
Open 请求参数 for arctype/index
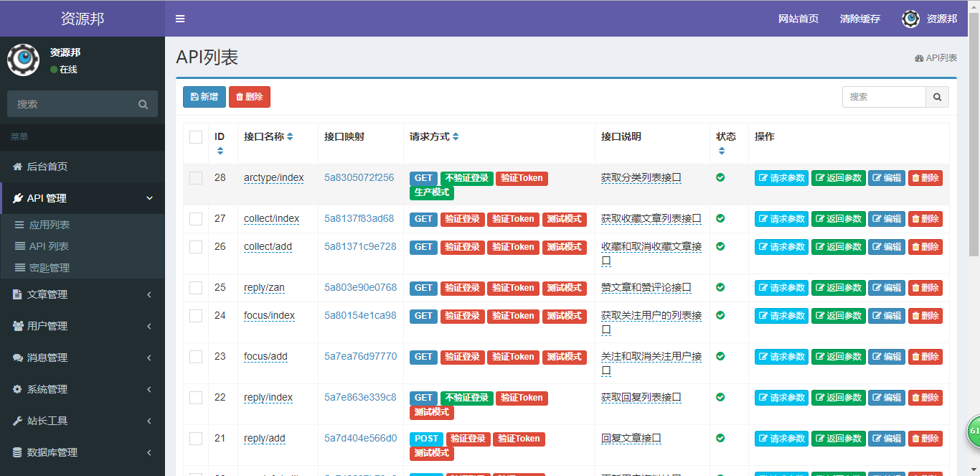coord(781,178)
